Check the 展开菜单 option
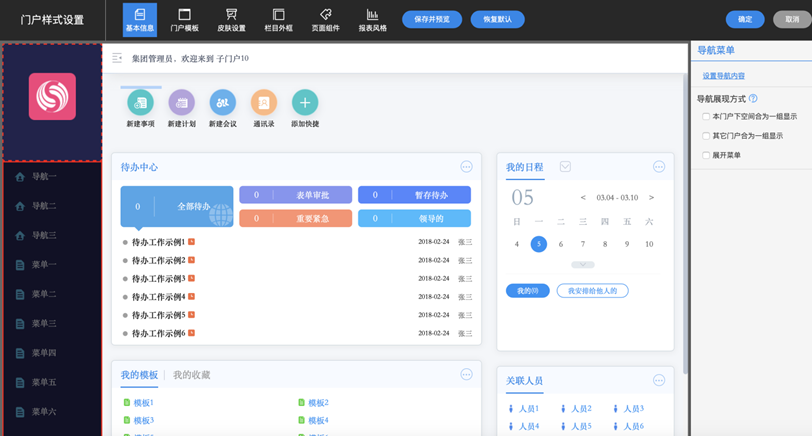The image size is (812, 436). pyautogui.click(x=706, y=155)
